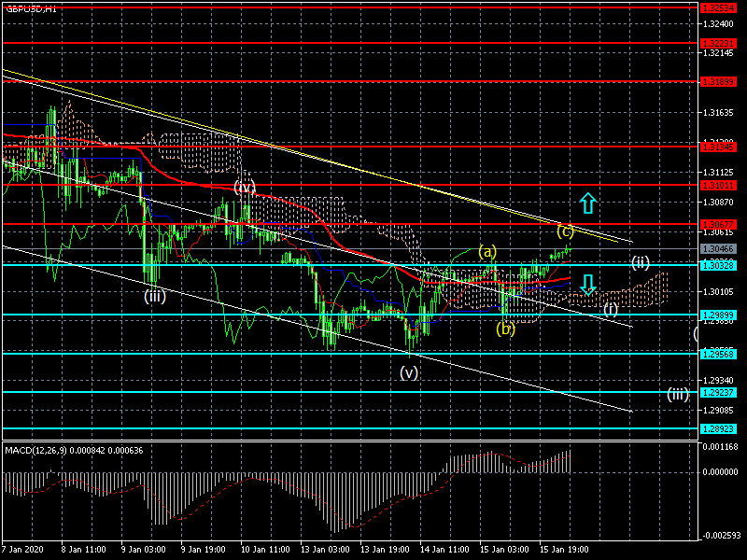747x560 pixels.
Task: Click the 1.29568 cyan price level tag
Action: pos(718,354)
